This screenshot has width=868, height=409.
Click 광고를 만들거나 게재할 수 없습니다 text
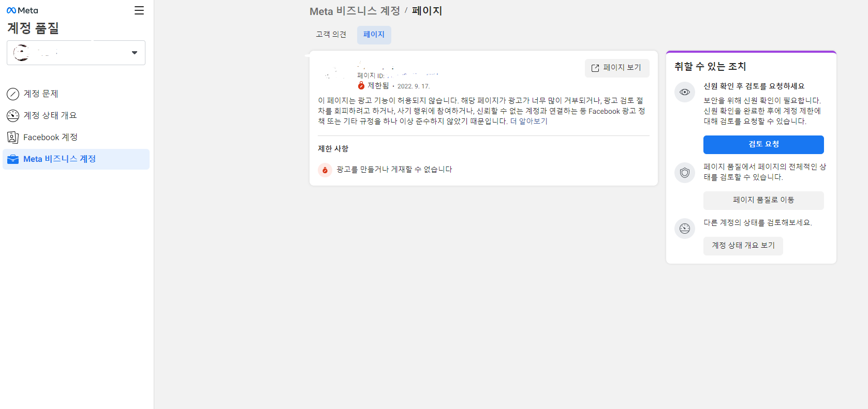[394, 170]
